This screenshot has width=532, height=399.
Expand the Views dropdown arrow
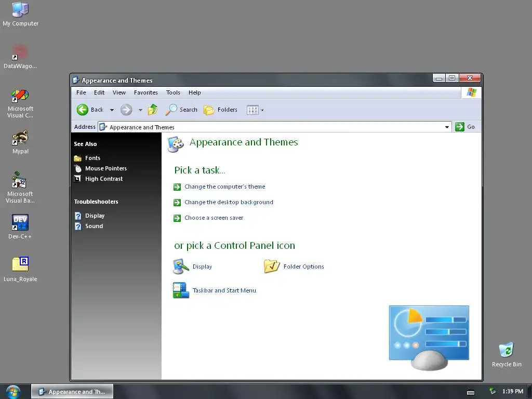(x=262, y=110)
